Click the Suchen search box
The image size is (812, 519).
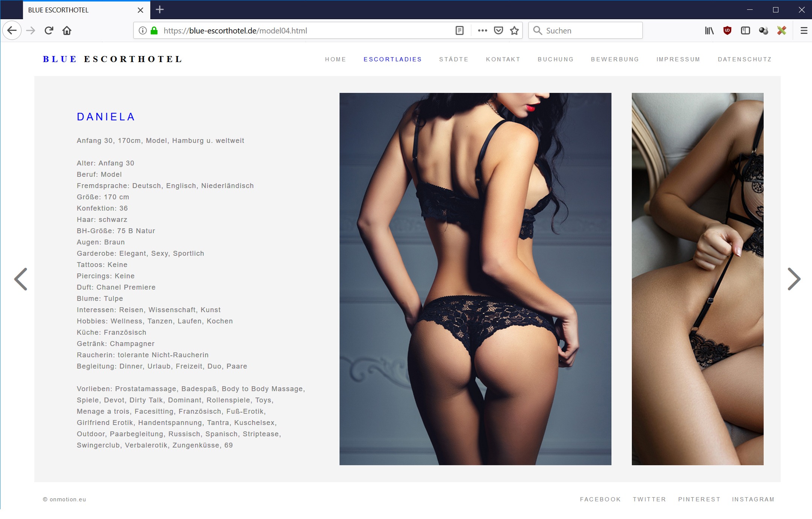585,30
